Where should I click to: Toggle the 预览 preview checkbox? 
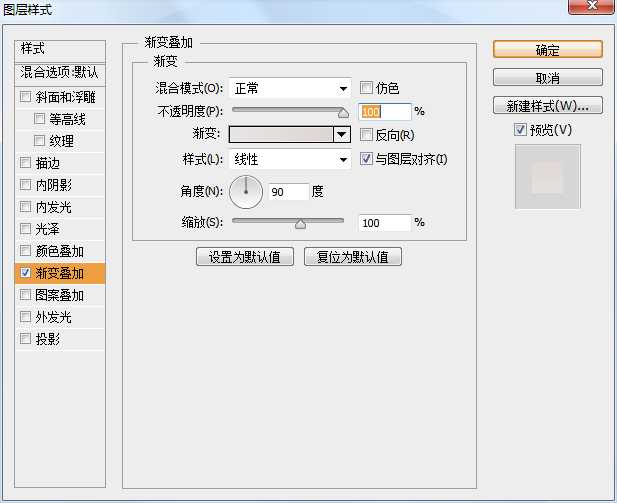click(x=519, y=130)
